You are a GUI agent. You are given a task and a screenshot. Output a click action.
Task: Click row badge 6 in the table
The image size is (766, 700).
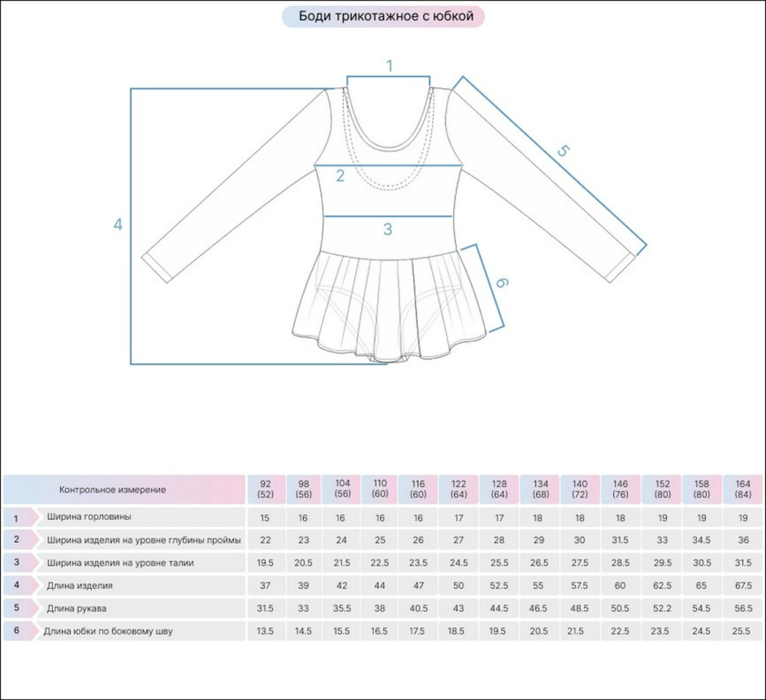(16, 631)
